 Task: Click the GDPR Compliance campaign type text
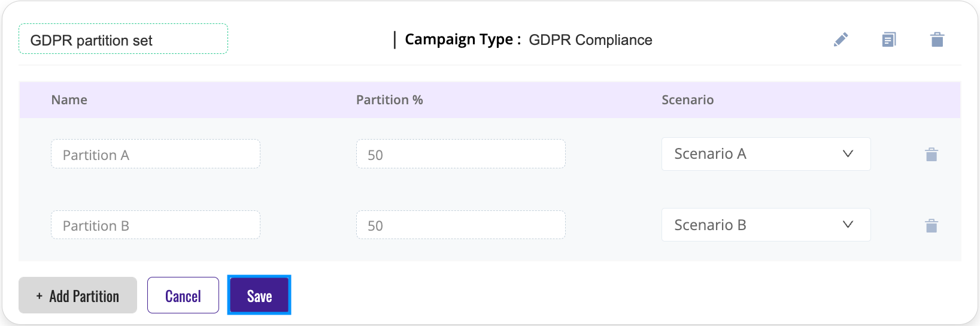tap(591, 40)
